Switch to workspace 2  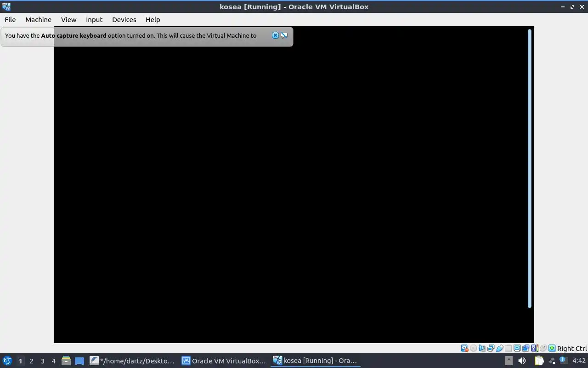[31, 361]
